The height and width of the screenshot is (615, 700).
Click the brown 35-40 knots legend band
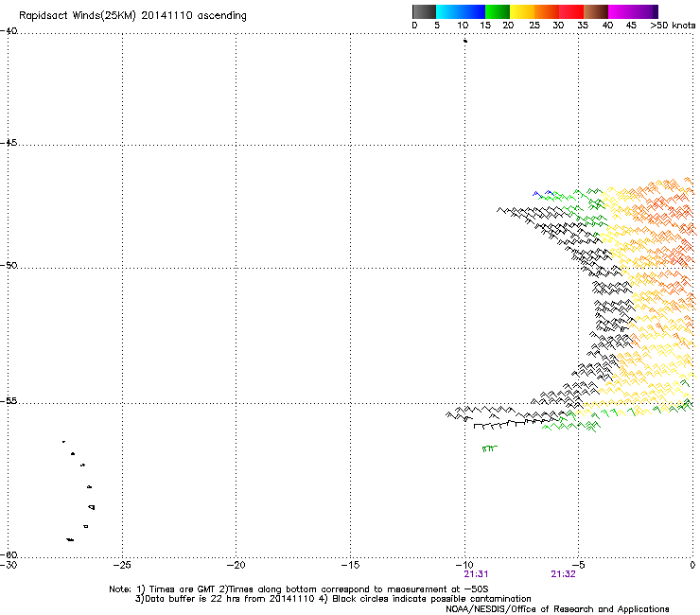(x=596, y=11)
